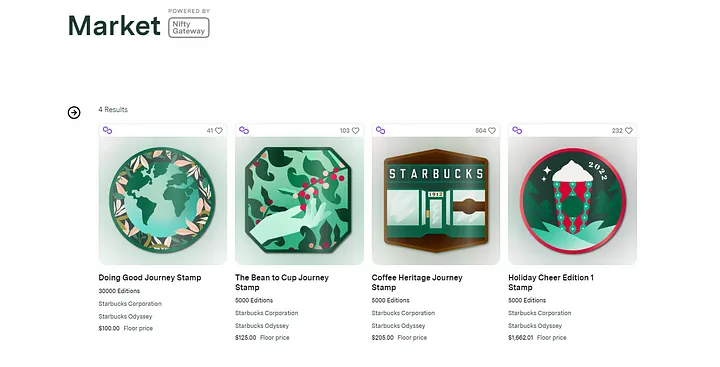Open The Bean to Cup Journey Stamp title
Viewport: 720px width, 367px height.
[282, 282]
